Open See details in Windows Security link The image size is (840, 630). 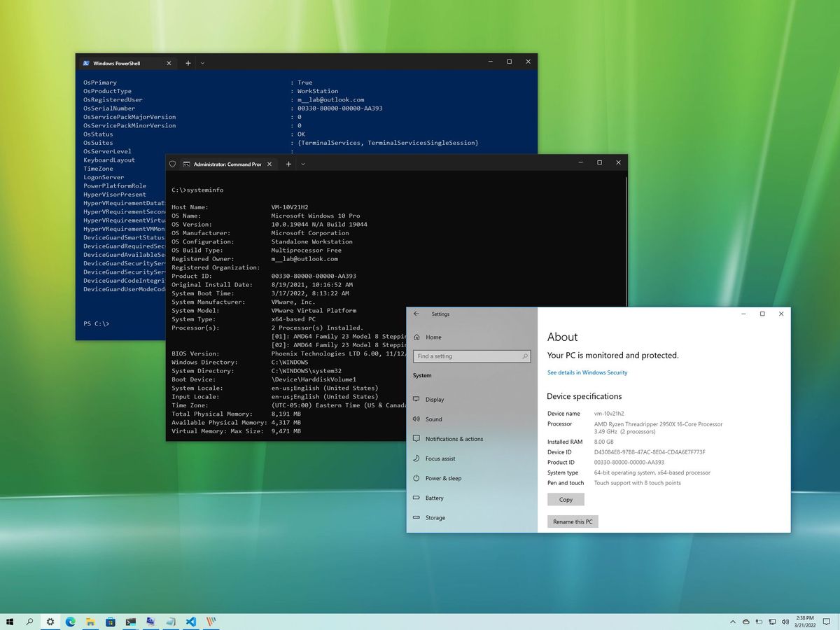pyautogui.click(x=587, y=372)
